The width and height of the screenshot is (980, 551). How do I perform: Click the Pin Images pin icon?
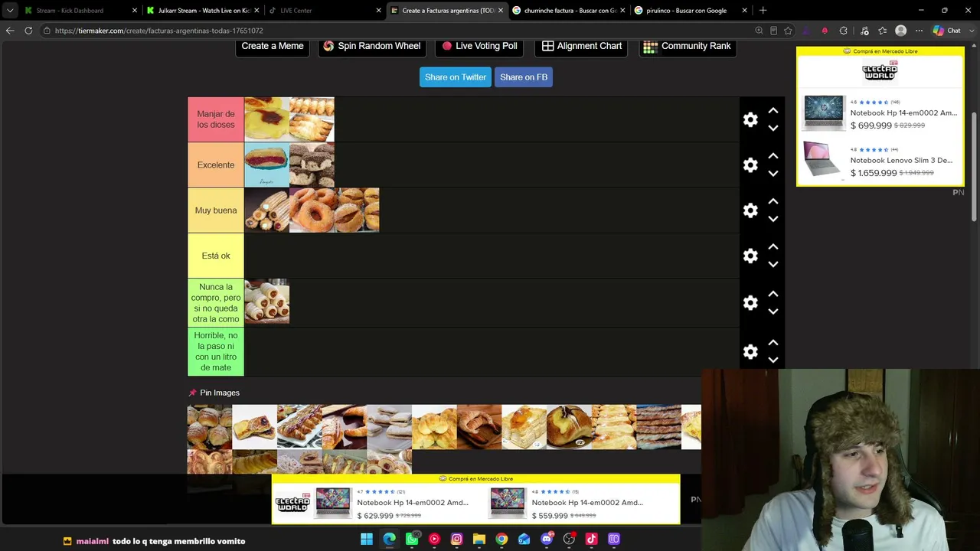coord(192,393)
